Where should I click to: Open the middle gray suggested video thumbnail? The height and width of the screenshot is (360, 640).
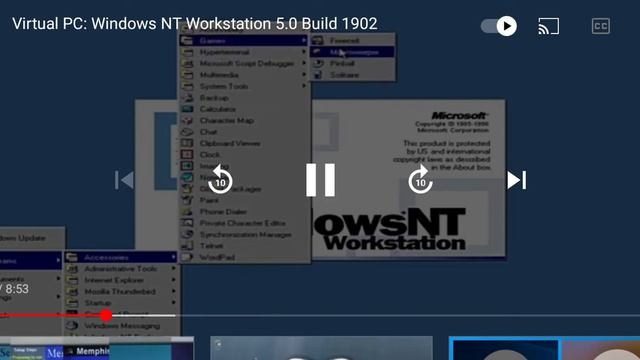(321, 348)
